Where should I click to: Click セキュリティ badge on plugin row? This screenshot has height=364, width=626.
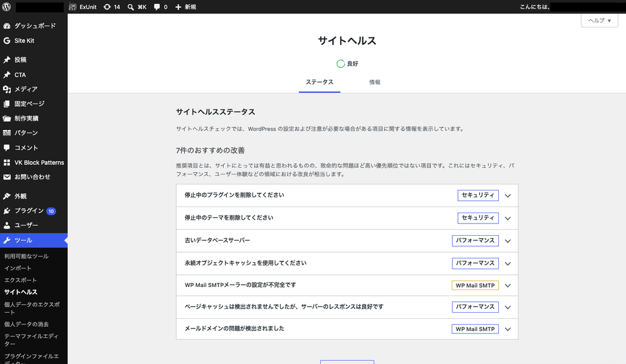click(x=478, y=195)
